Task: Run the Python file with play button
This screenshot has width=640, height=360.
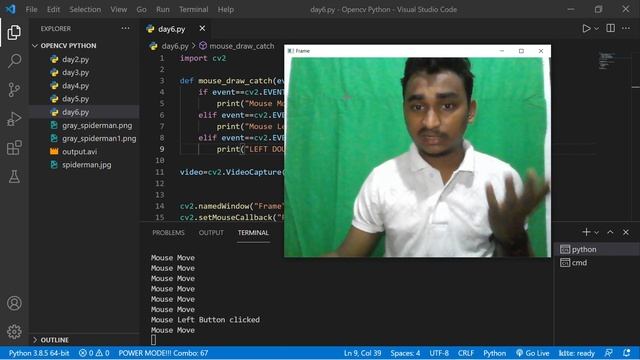Action: [x=586, y=29]
